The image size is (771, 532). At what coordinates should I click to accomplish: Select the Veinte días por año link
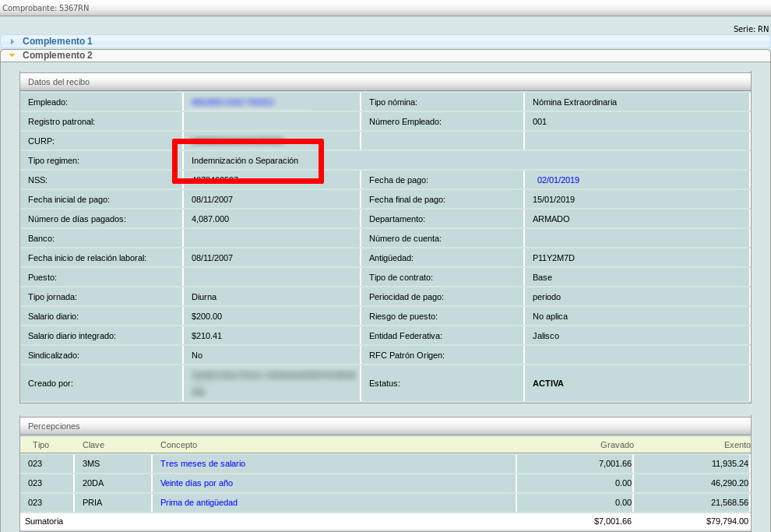pyautogui.click(x=196, y=483)
